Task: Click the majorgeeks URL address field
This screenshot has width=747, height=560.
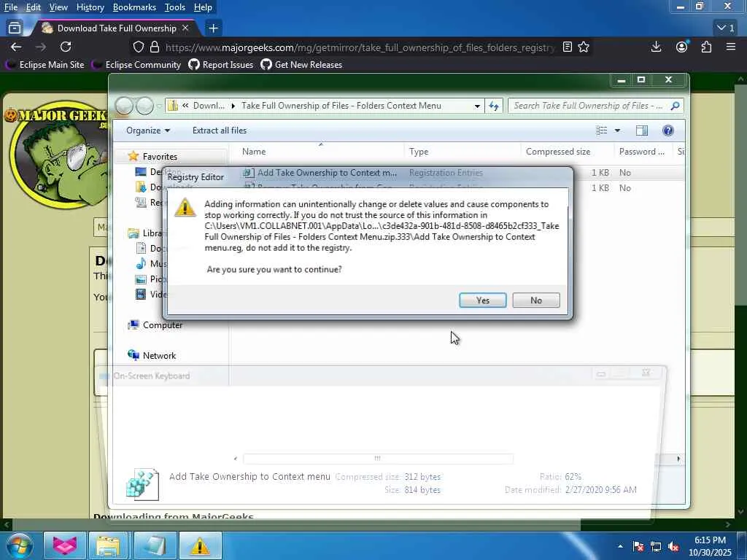Action: coord(360,47)
